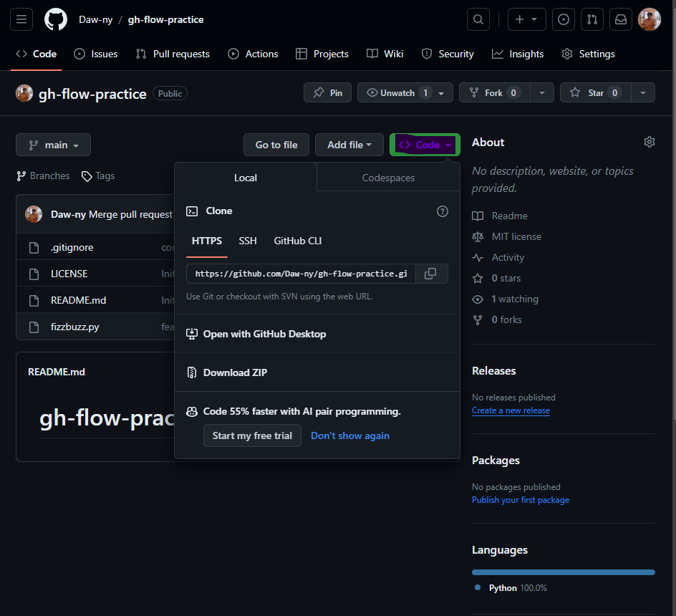The height and width of the screenshot is (616, 676).
Task: Star the repository
Action: tap(595, 92)
